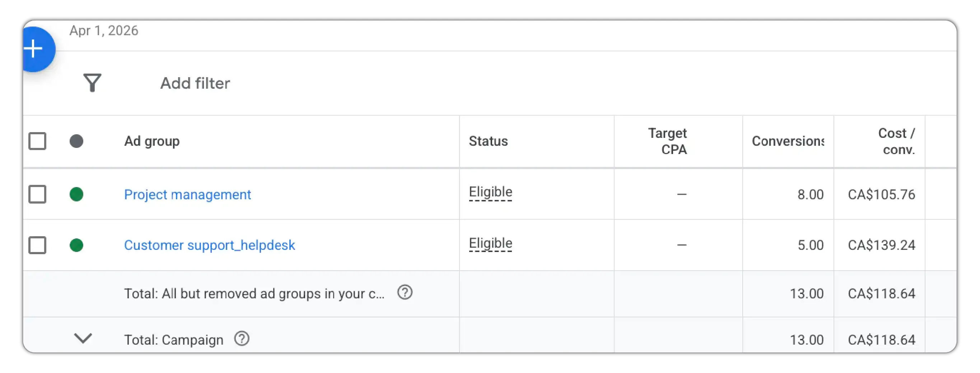The height and width of the screenshot is (373, 980).
Task: Open the Project management ad group link
Action: point(187,195)
